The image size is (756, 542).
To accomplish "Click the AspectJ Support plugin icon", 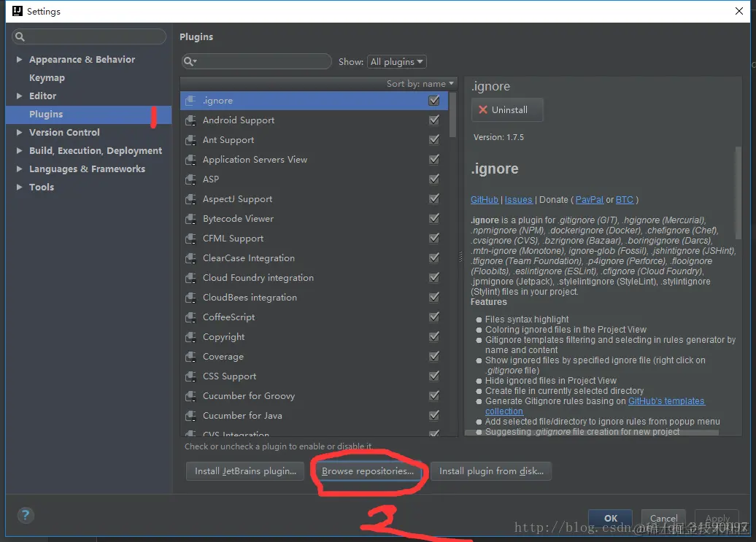I will click(x=190, y=199).
